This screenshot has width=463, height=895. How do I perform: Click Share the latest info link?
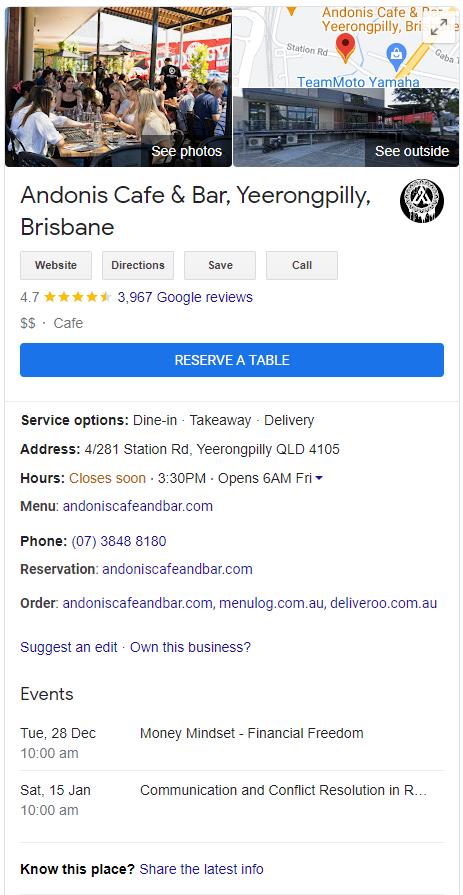pos(202,869)
